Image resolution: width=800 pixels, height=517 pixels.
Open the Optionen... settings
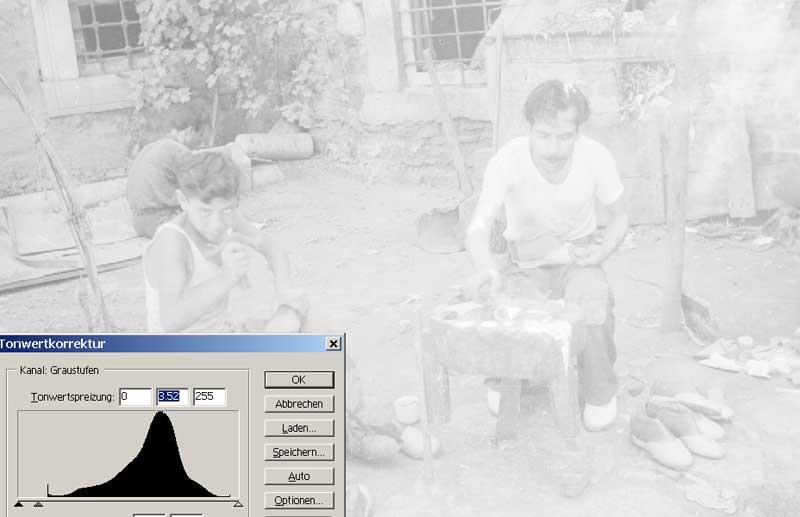298,500
